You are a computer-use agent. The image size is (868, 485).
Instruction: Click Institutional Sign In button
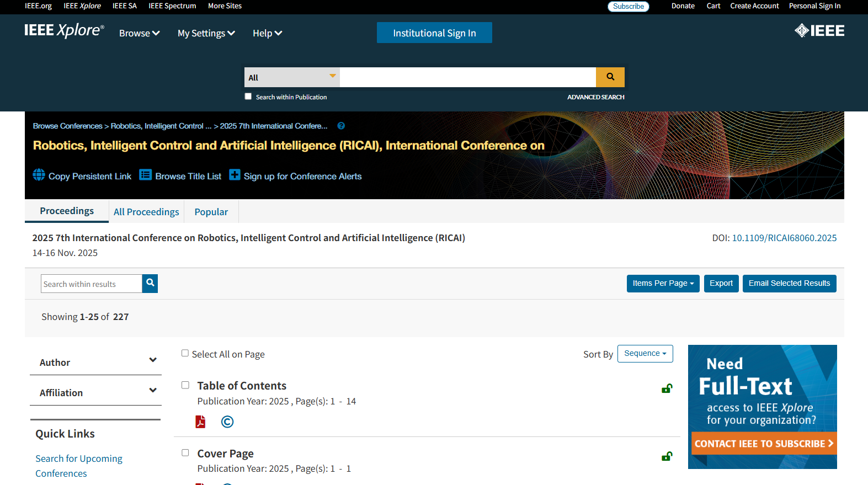tap(434, 33)
